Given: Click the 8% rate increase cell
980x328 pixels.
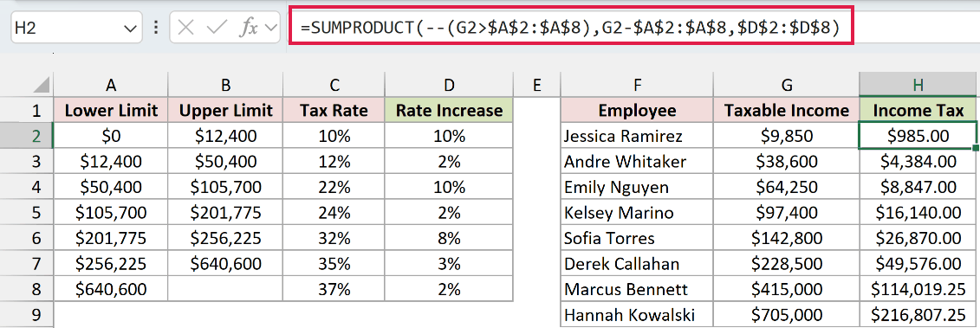Looking at the screenshot, I should 449,238.
